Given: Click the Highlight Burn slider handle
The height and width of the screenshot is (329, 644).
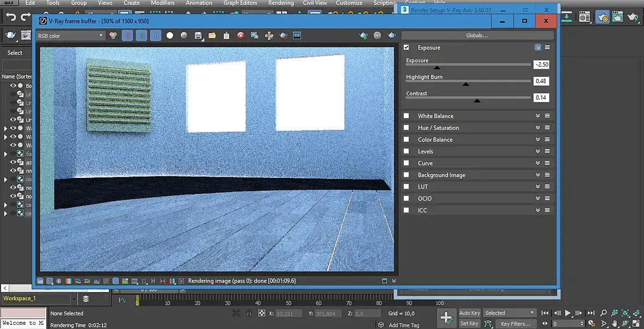Looking at the screenshot, I should [x=466, y=83].
